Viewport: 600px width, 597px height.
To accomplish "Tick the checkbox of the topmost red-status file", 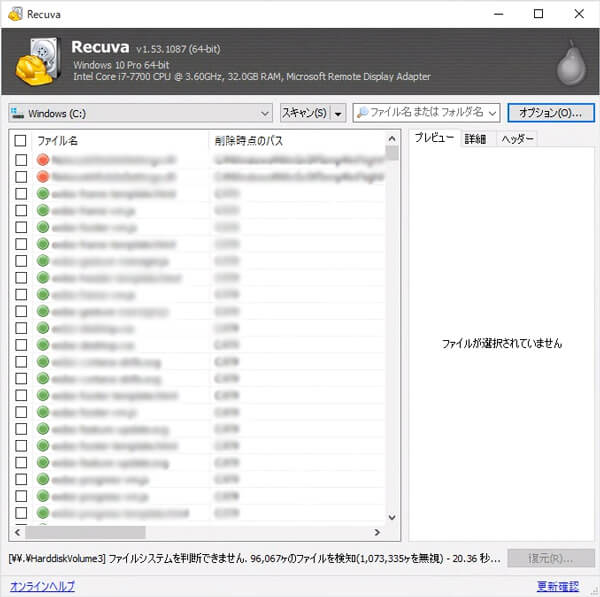I will tap(21, 160).
